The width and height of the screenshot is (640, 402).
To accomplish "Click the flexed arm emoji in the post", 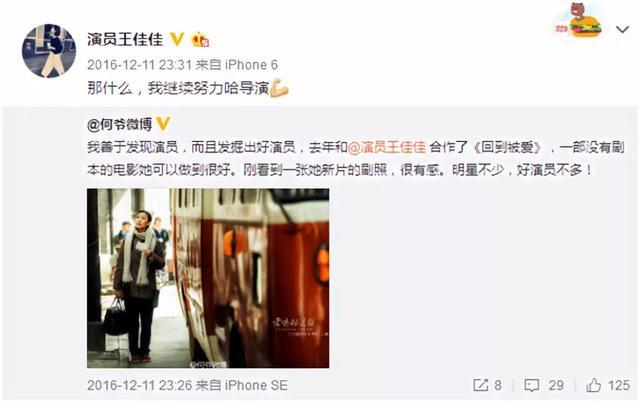I will [x=279, y=87].
